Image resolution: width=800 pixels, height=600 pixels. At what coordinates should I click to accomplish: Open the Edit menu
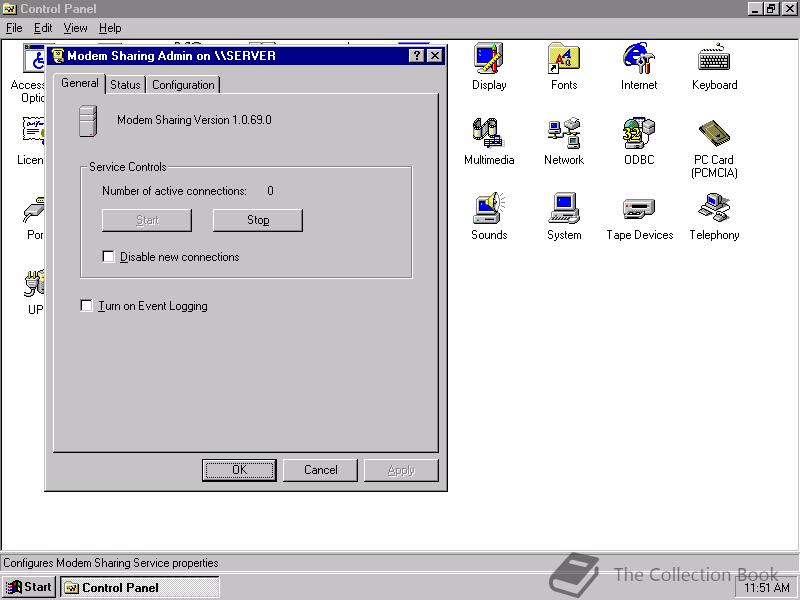(43, 28)
